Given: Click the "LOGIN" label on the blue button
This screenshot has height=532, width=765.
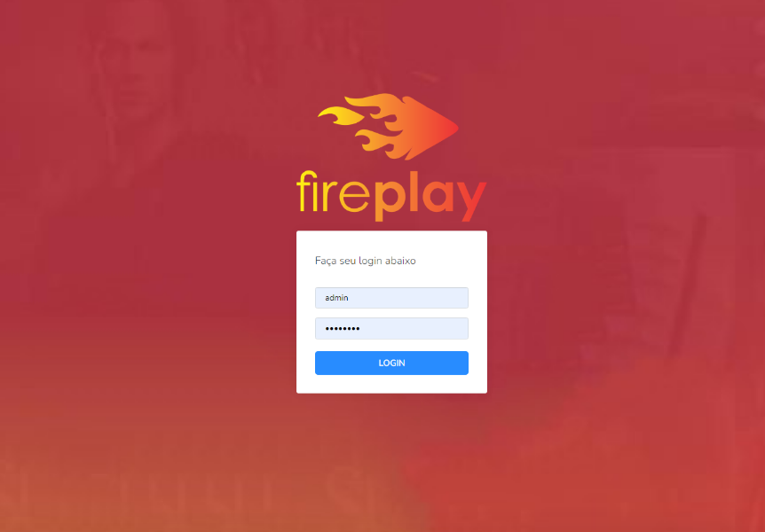Looking at the screenshot, I should tap(391, 364).
